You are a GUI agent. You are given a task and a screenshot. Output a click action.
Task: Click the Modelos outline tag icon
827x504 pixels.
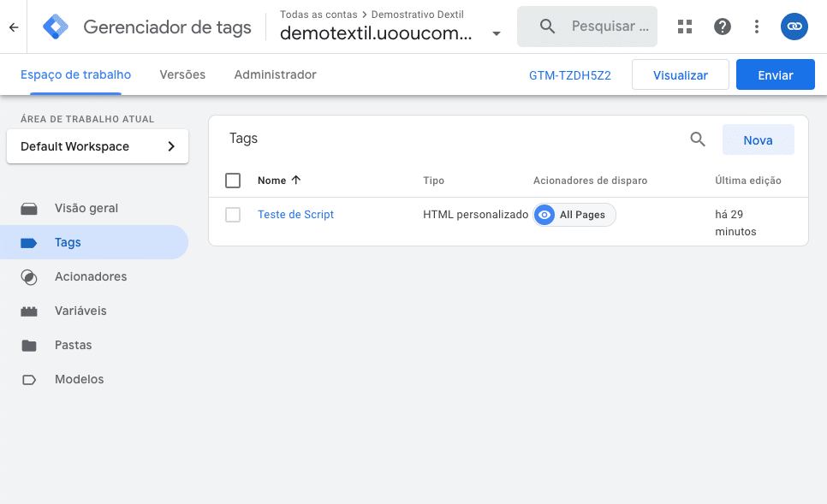point(29,380)
